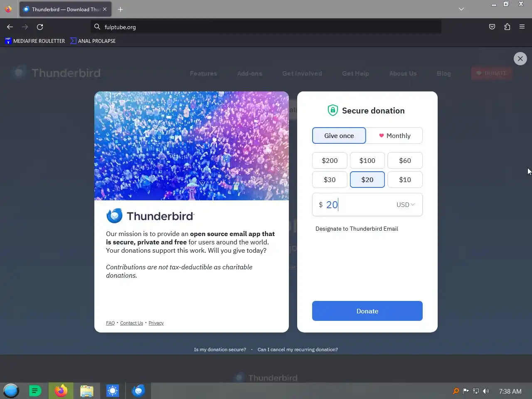Choose the $100 donation amount

coord(367,160)
